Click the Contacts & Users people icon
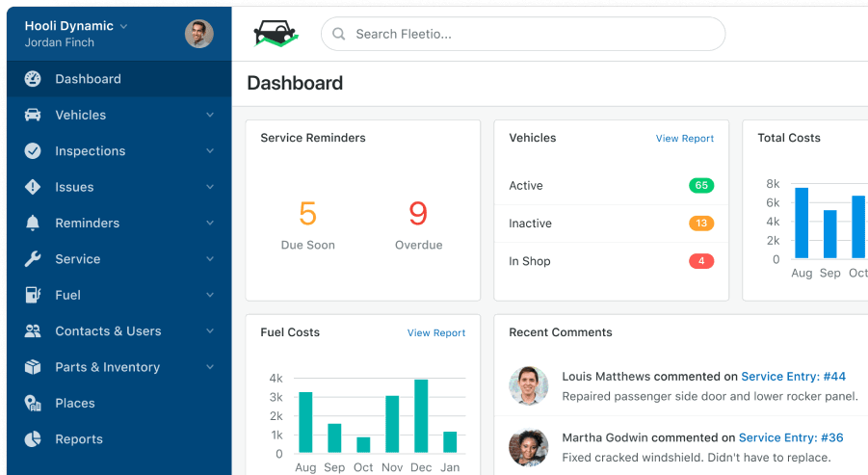This screenshot has height=475, width=868. [33, 331]
